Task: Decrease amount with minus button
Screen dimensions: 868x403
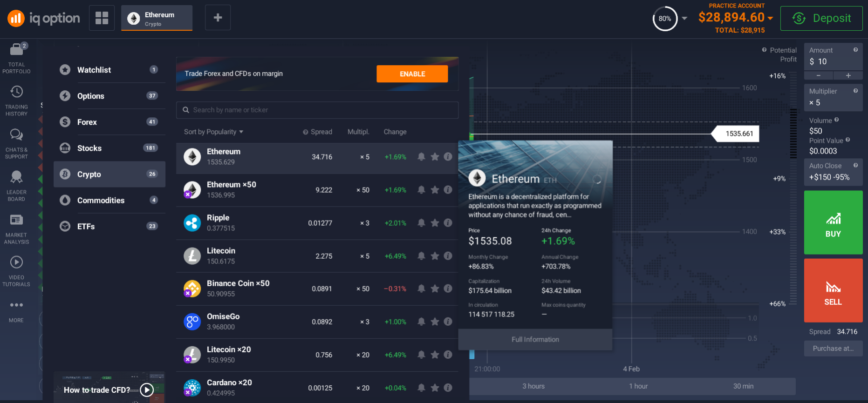Action: coord(818,75)
